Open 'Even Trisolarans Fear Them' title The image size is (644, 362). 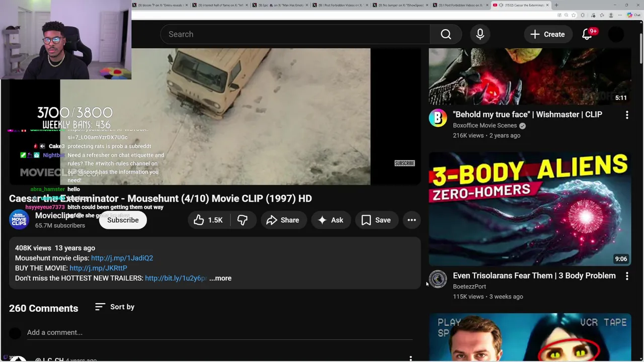point(534,276)
